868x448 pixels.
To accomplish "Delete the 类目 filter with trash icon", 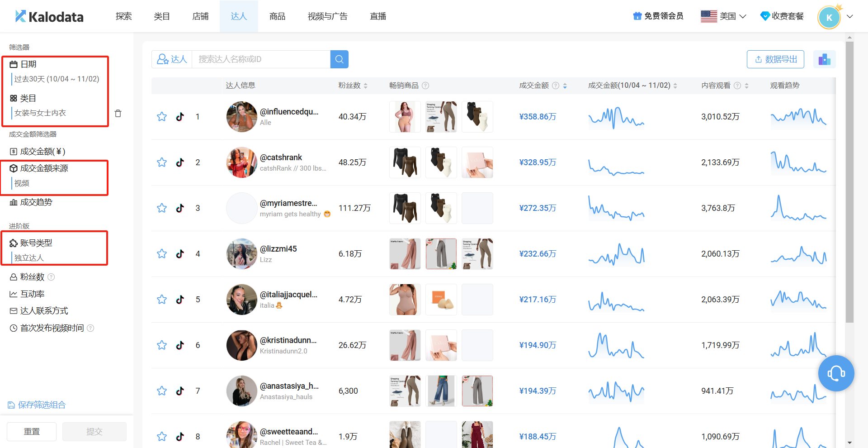I will (118, 113).
